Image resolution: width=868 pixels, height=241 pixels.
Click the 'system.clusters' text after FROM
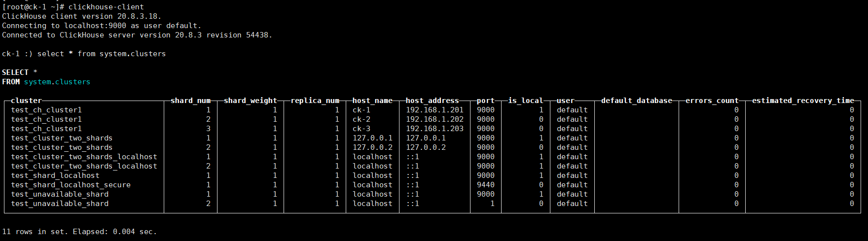click(x=57, y=82)
